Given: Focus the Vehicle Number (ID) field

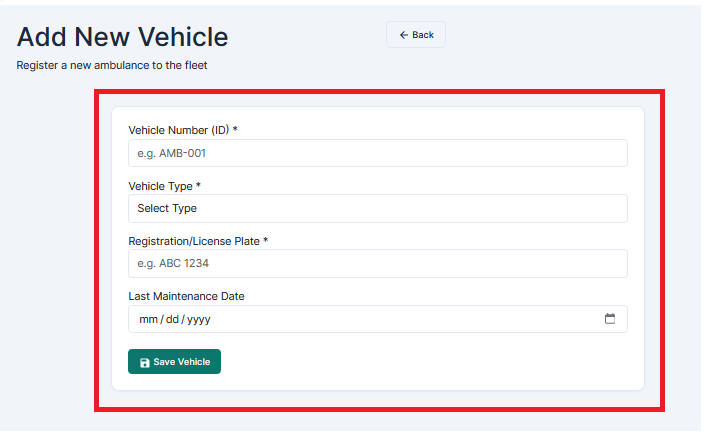Looking at the screenshot, I should click(x=378, y=153).
